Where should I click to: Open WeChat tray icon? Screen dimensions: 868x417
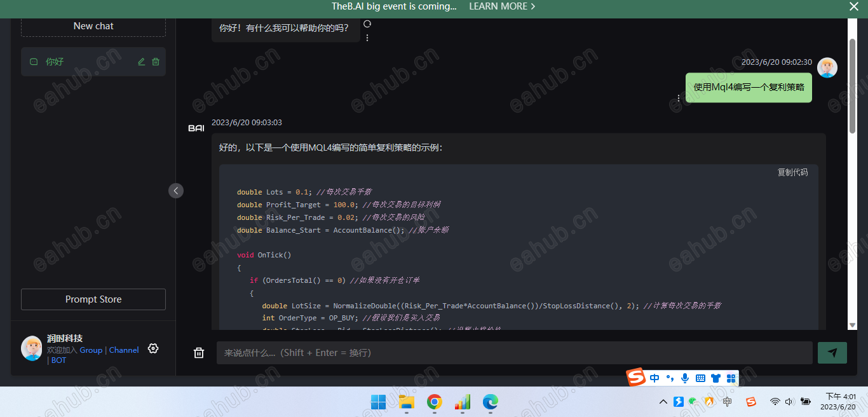click(x=693, y=402)
